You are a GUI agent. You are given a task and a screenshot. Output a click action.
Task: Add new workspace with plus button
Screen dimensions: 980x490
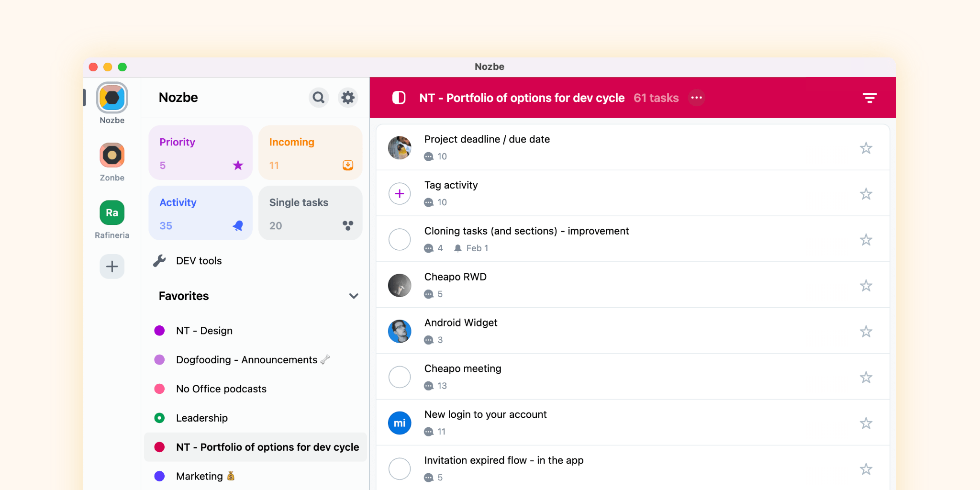point(112,267)
